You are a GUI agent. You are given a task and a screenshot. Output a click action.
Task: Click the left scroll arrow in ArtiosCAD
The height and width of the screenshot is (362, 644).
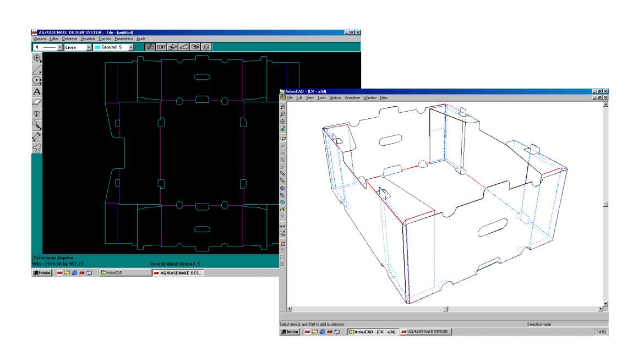[x=290, y=309]
